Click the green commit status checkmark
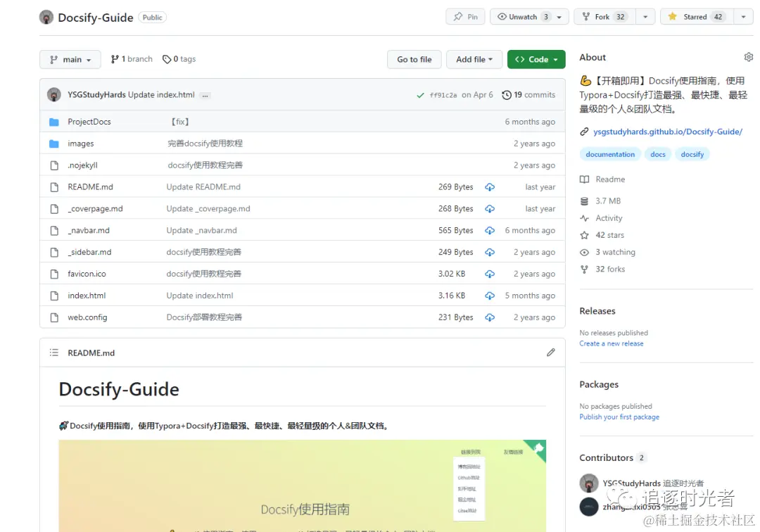This screenshot has width=760, height=532. tap(420, 95)
